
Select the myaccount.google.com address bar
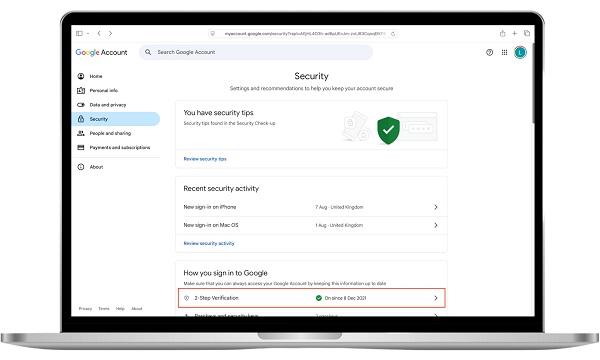(302, 34)
